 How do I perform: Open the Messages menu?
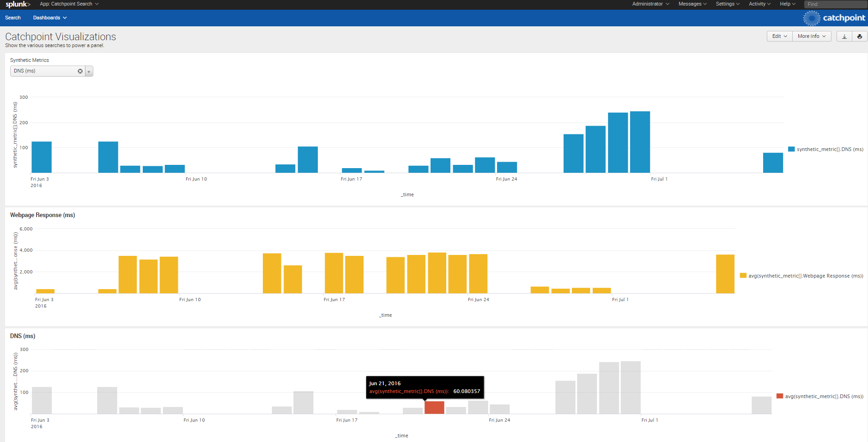pos(692,4)
